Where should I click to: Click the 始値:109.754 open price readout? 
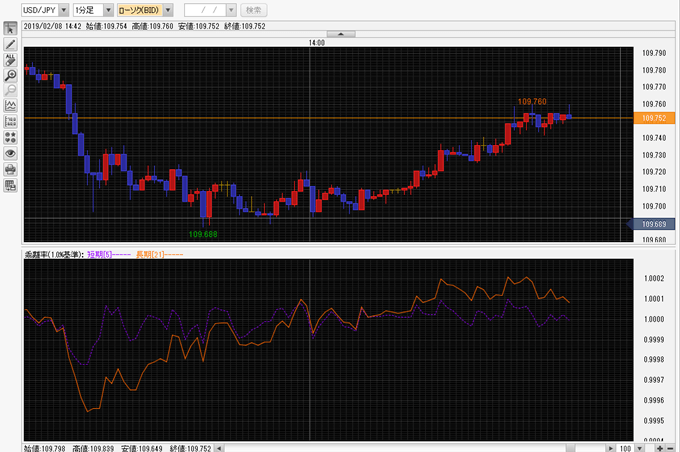(x=106, y=26)
